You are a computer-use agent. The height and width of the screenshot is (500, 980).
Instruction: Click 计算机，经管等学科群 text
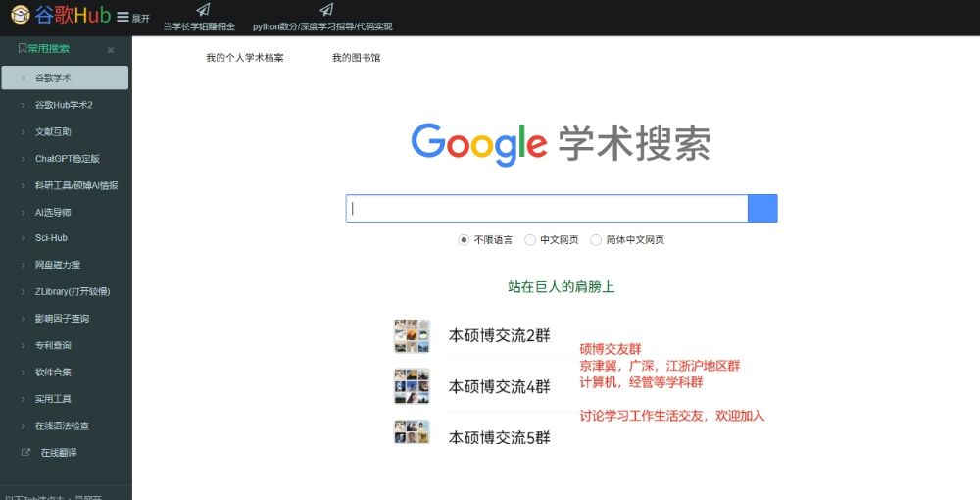coord(641,382)
